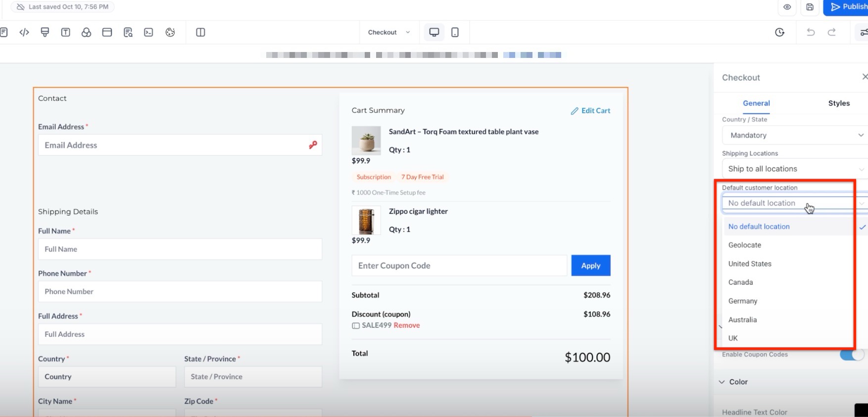Click the paint brush theme icon

click(x=45, y=33)
